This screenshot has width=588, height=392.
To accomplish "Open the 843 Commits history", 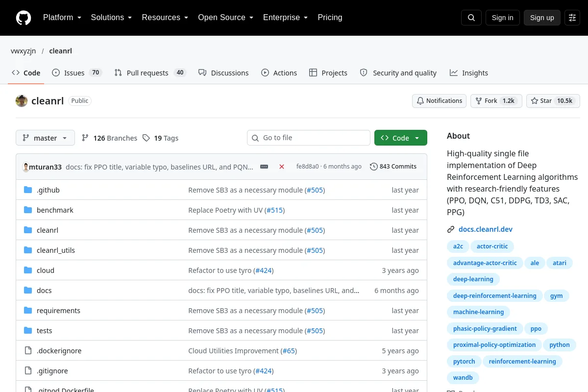I will click(x=393, y=167).
